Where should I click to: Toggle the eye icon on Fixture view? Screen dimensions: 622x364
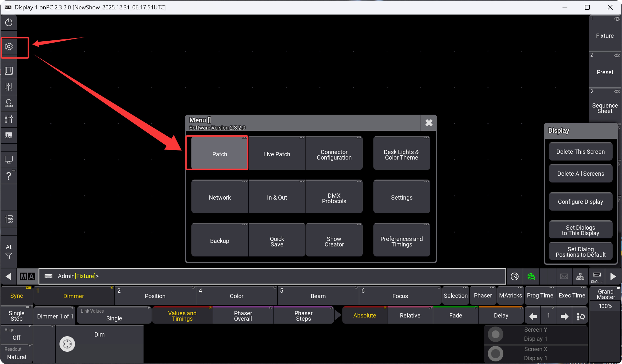pos(617,19)
